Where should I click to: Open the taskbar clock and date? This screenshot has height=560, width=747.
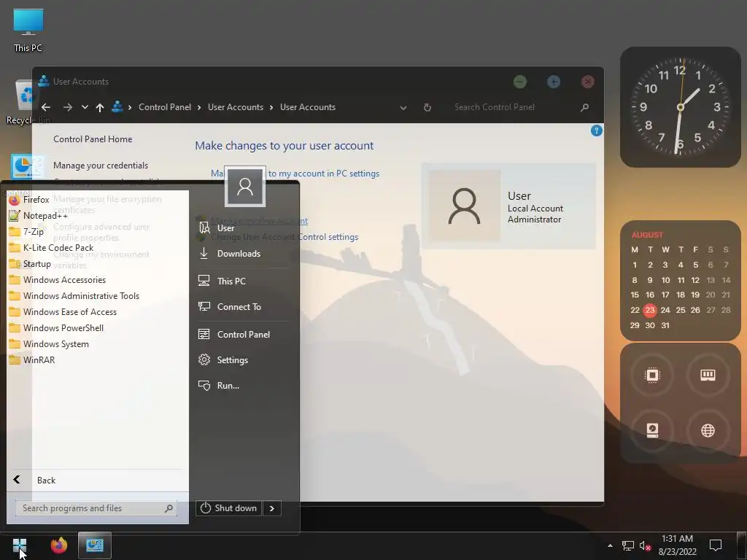coord(678,545)
